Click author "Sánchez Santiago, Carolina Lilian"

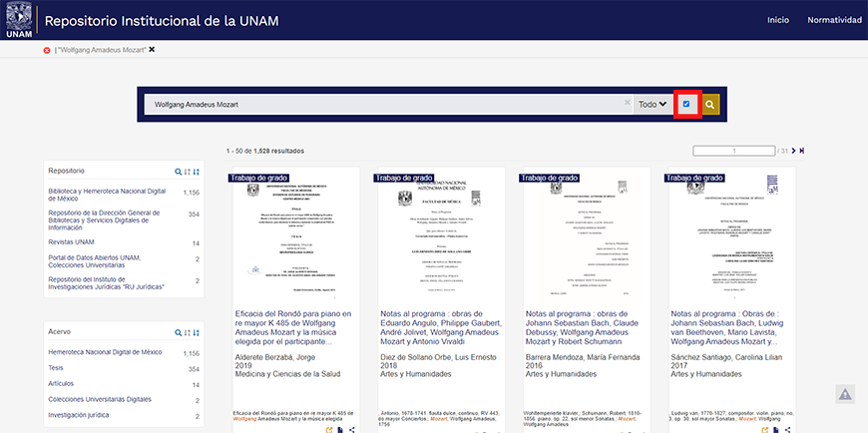(x=727, y=357)
